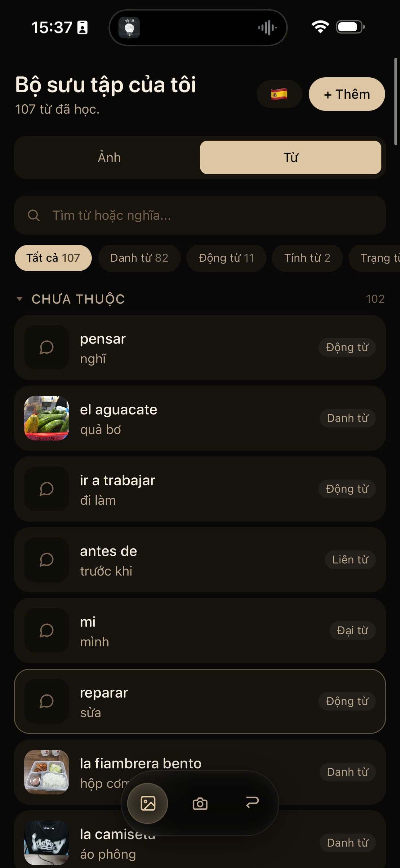Filter by Tính từ 2 chip
The image size is (400, 868).
point(307,258)
